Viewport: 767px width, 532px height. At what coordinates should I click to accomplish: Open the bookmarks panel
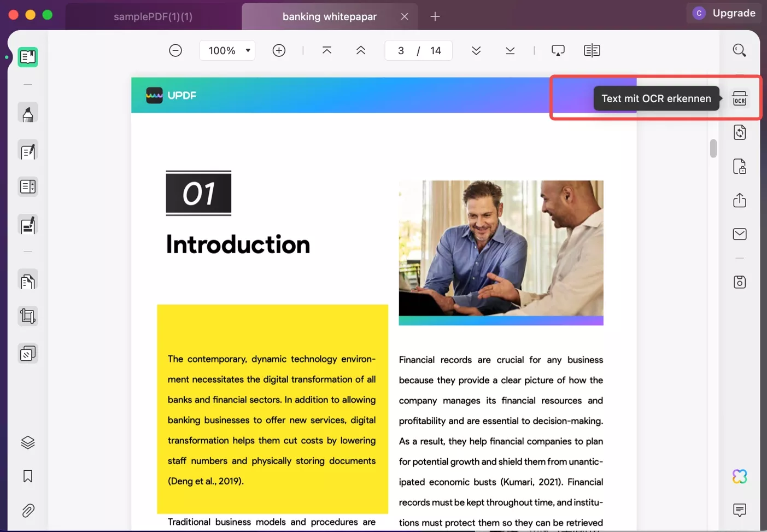pyautogui.click(x=27, y=476)
